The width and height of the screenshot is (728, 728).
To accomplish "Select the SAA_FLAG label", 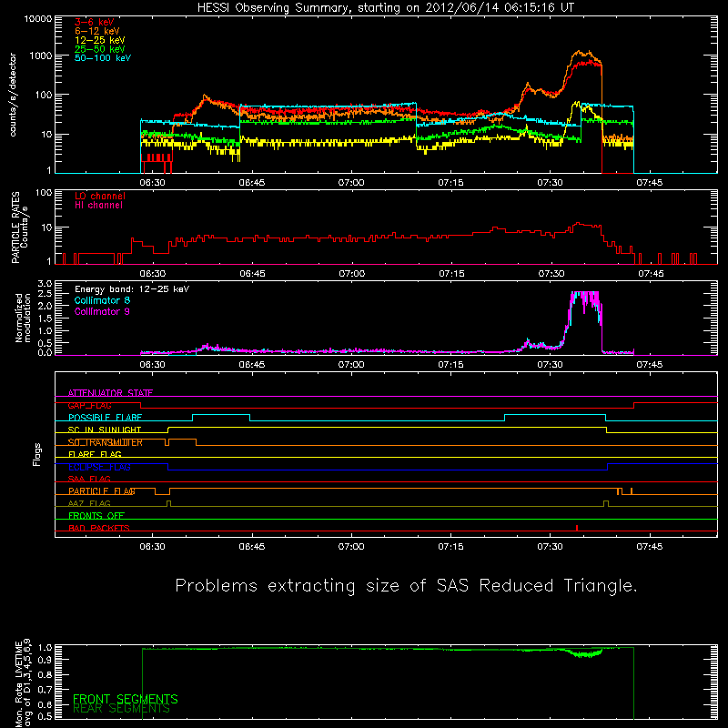I will point(89,480).
